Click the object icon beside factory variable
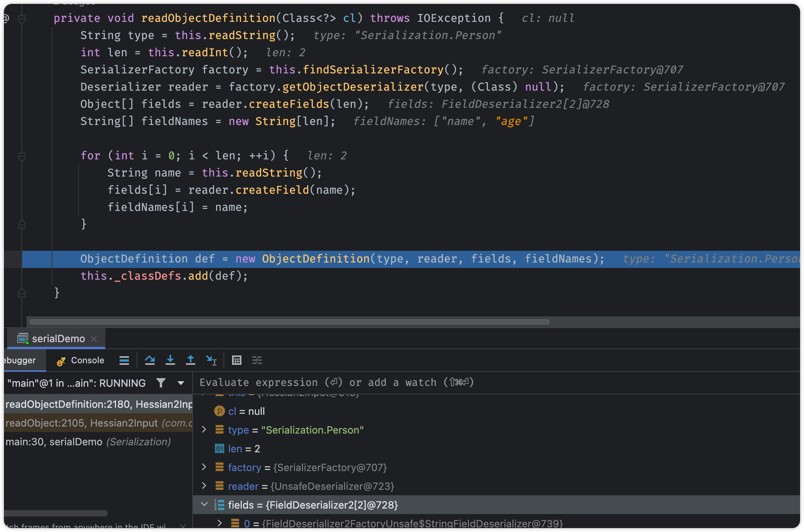 point(220,467)
